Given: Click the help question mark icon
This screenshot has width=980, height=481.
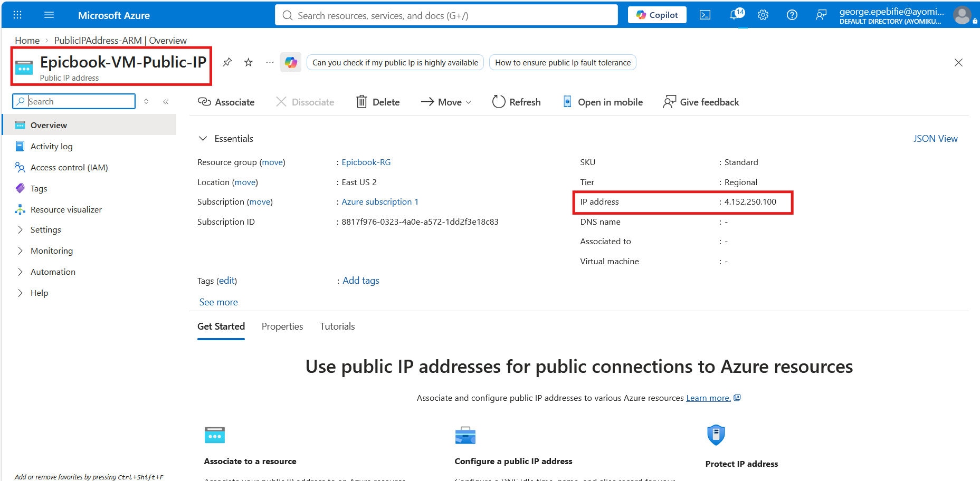Looking at the screenshot, I should [x=792, y=15].
